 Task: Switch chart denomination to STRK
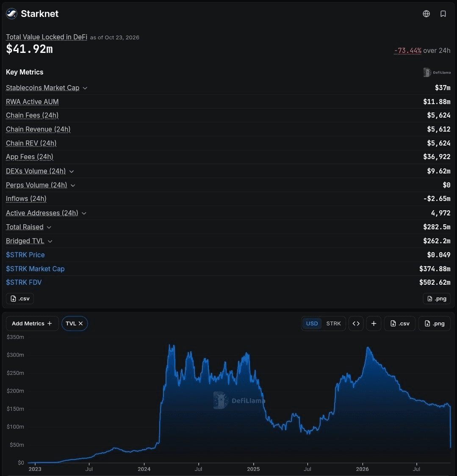(333, 324)
